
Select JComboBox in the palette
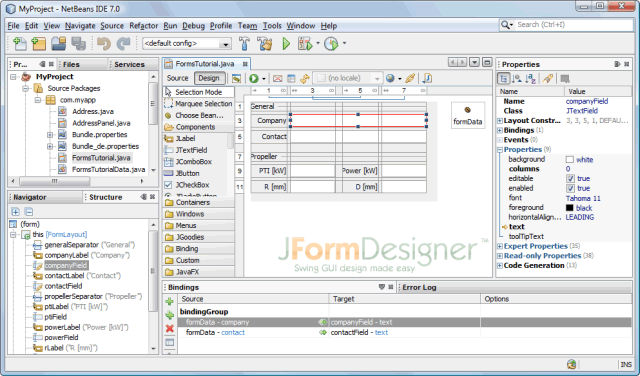coord(193,162)
